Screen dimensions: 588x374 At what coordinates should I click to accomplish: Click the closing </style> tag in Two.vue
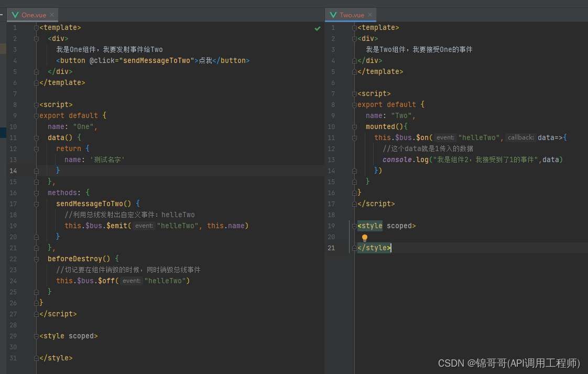pyautogui.click(x=374, y=248)
